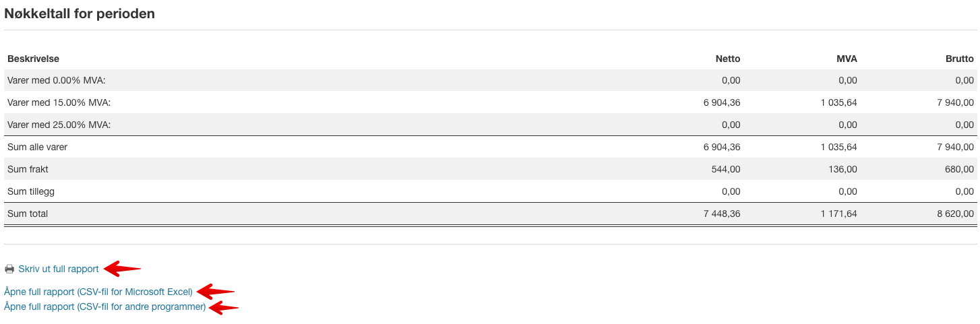Click the Brutto column header
This screenshot has height=324, width=980.
960,59
